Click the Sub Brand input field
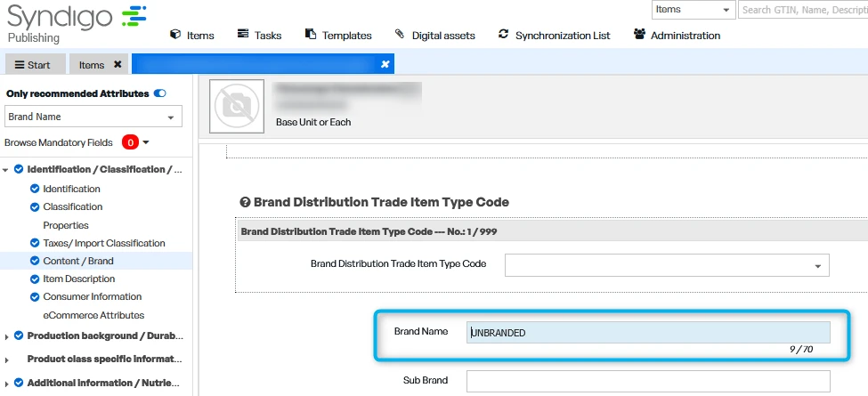868x396 pixels. coord(648,381)
